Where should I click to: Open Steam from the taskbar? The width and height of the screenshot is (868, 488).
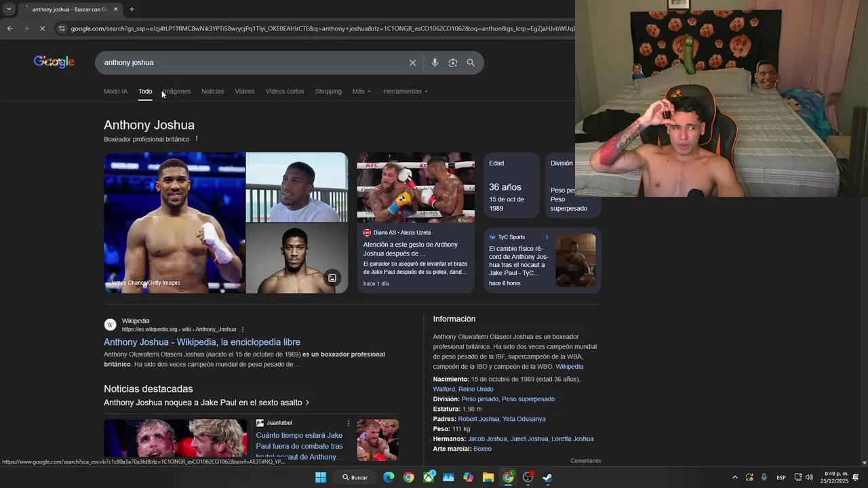[x=548, y=477]
